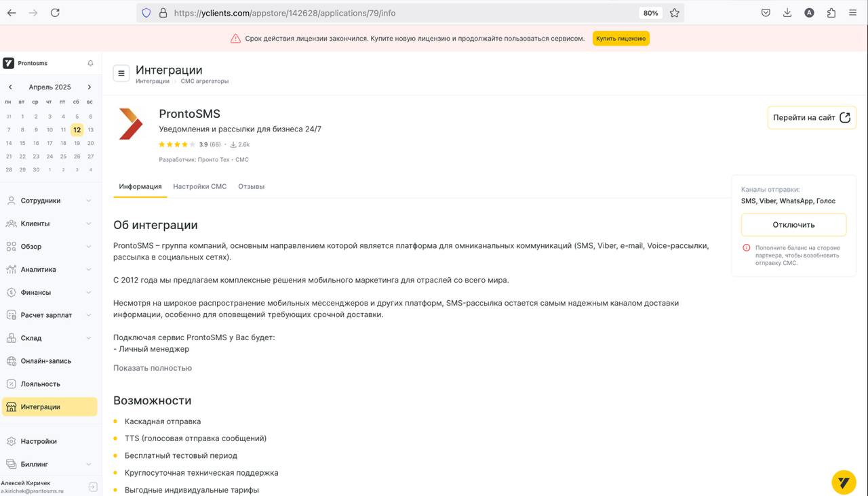Switch to the Настройки СМС tab
868x496 pixels.
coord(199,186)
